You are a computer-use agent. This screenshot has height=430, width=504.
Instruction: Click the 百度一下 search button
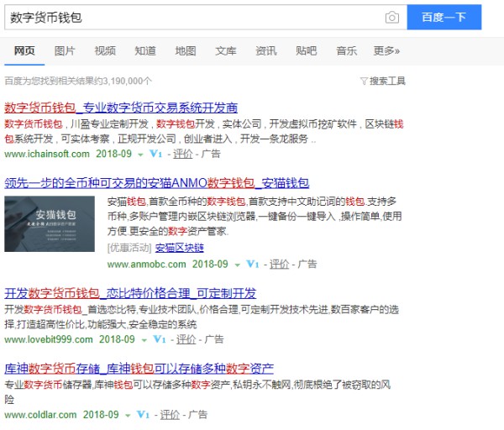click(x=444, y=17)
